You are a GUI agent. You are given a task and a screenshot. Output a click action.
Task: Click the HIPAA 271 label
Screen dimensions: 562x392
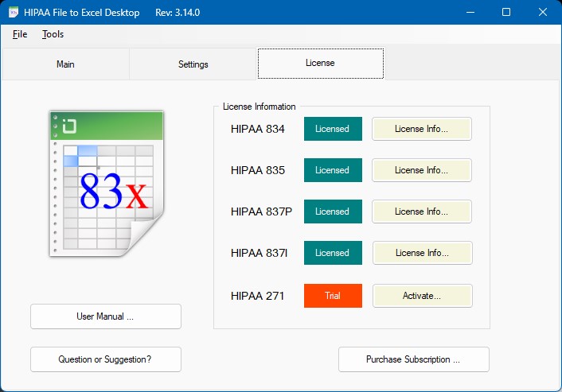(x=257, y=296)
